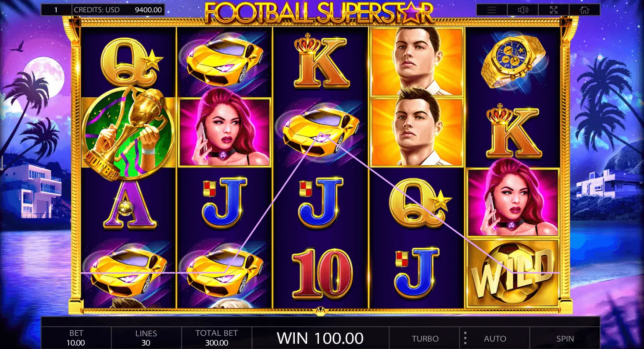The height and width of the screenshot is (349, 644).
Task: Click the top footballer portrait symbol
Action: 417,61
